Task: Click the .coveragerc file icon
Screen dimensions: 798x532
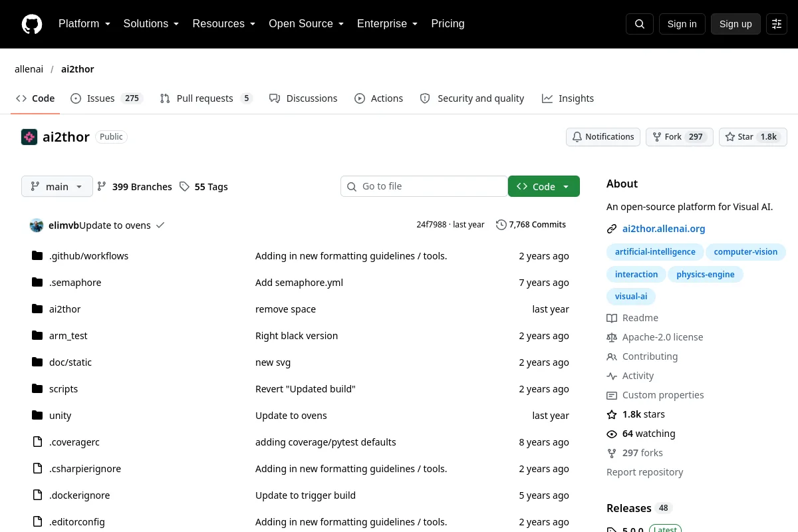Action: coord(37,442)
